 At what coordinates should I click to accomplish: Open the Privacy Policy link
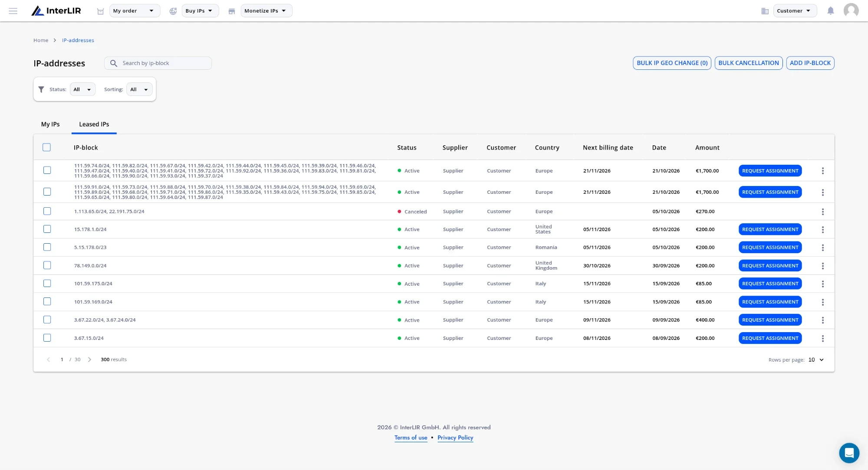click(x=455, y=438)
